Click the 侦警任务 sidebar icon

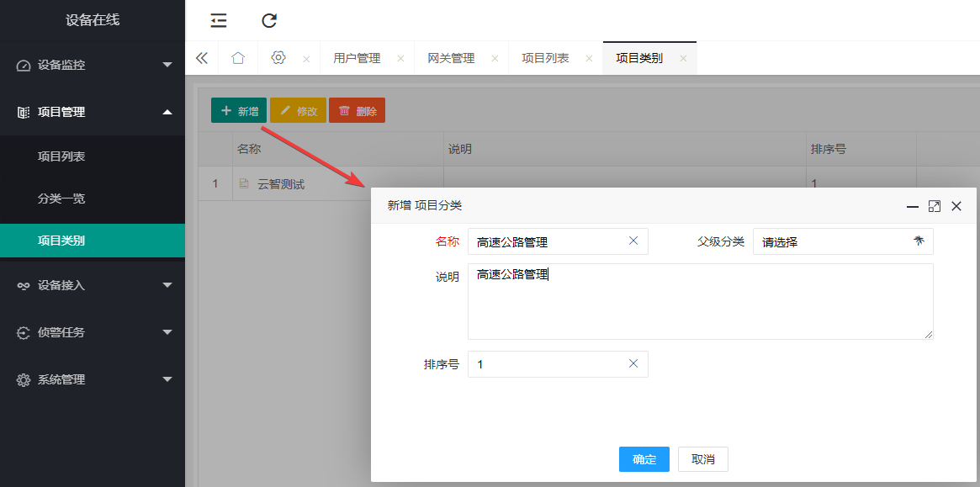pyautogui.click(x=23, y=333)
